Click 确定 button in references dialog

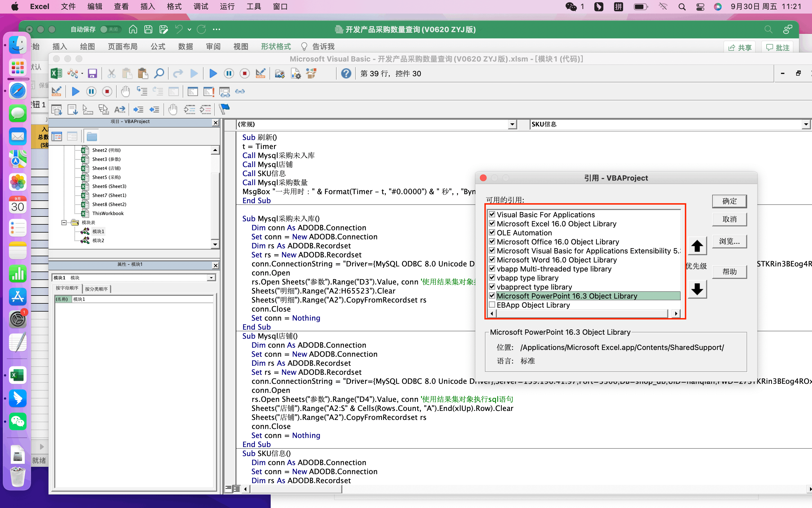pos(729,201)
